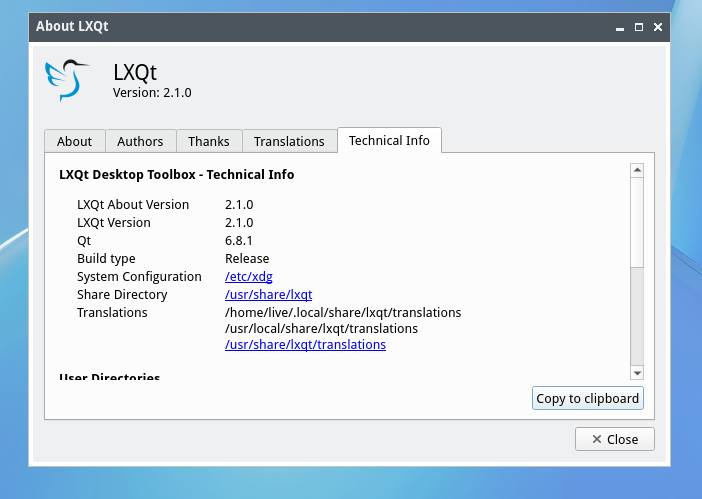Open the /etc/xdg link
This screenshot has width=702, height=499.
[x=248, y=277]
